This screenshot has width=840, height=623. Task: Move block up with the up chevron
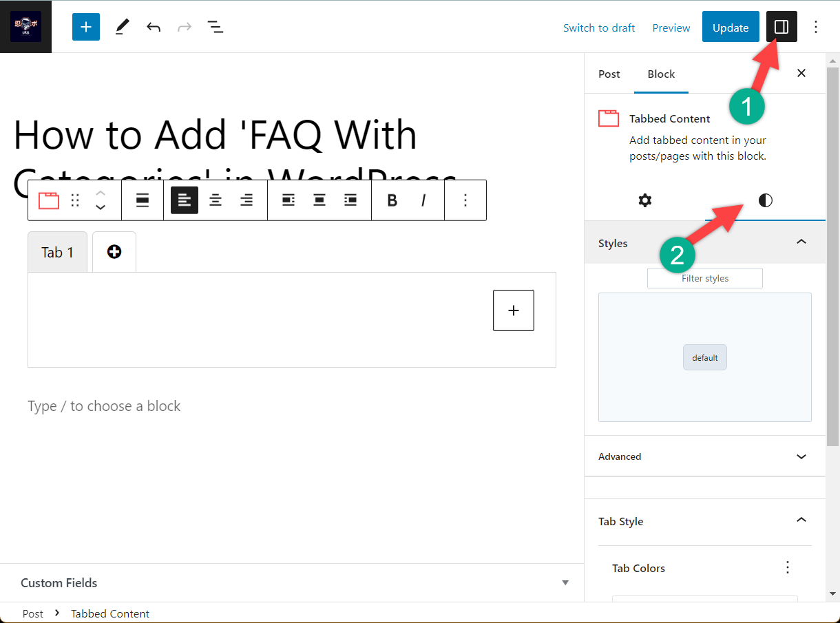[101, 193]
